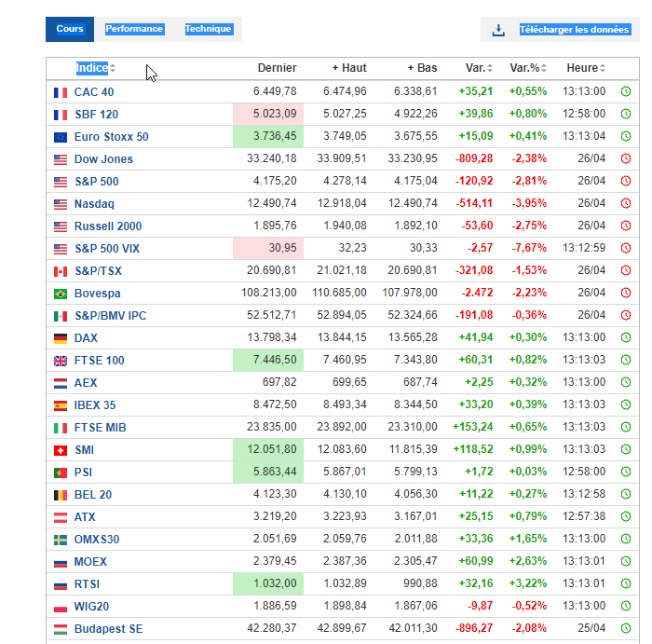Open the Budapest SE link
Image resolution: width=652 pixels, height=644 pixels.
tap(109, 629)
